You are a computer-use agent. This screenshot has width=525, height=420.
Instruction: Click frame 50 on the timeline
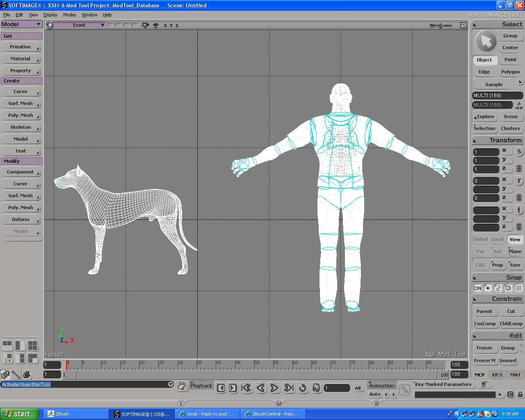pos(255,365)
